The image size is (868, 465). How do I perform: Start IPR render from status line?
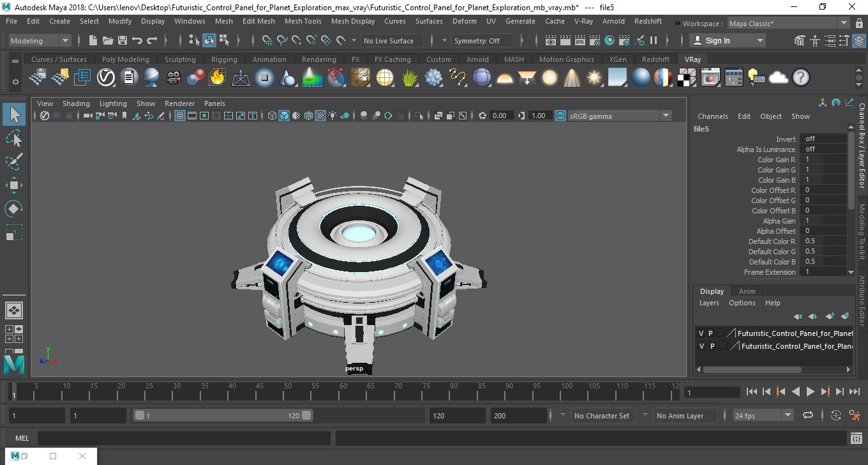pos(580,40)
